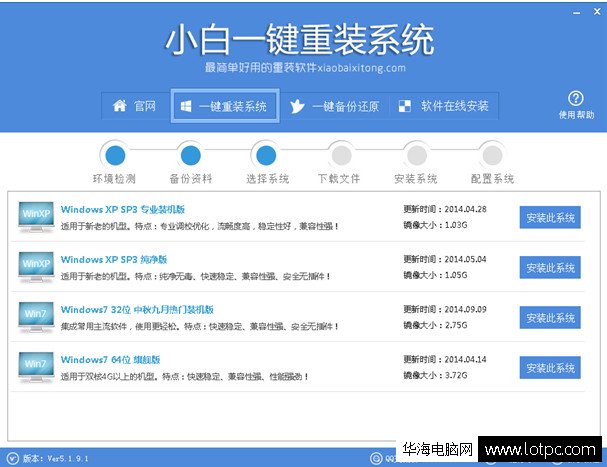Click 更新时间: 2014.05.04 text
607x467 pixels.
click(444, 259)
